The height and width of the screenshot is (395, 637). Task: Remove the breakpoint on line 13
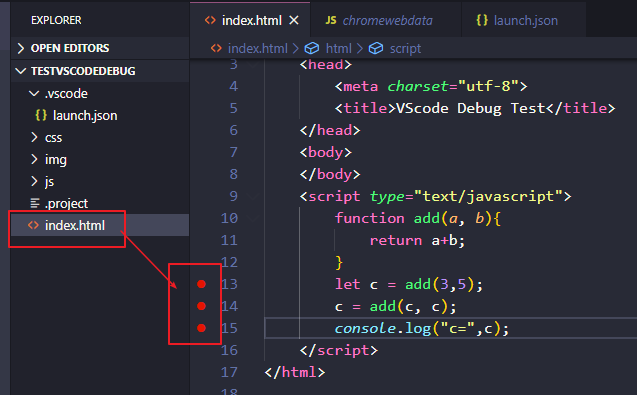click(x=202, y=284)
